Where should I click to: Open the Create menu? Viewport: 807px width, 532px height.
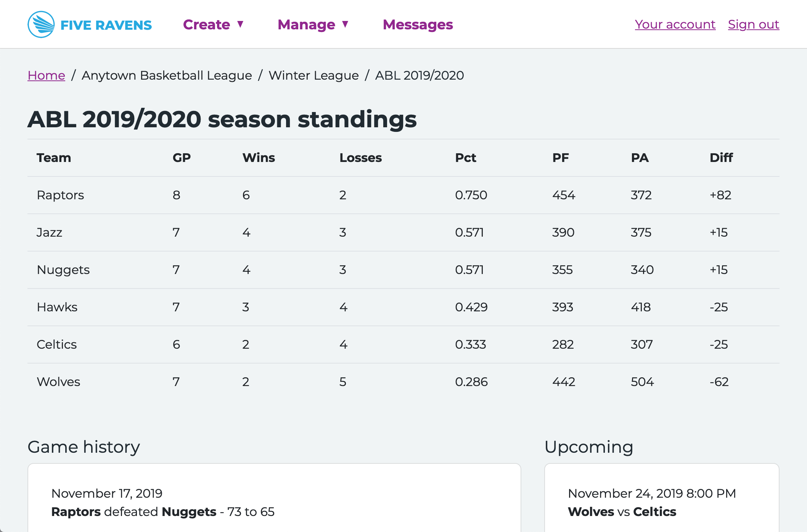(206, 25)
